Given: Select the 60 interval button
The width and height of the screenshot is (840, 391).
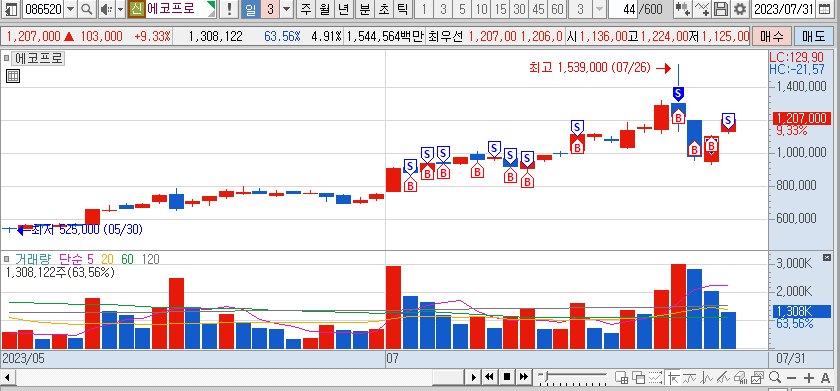Looking at the screenshot, I should 557,9.
